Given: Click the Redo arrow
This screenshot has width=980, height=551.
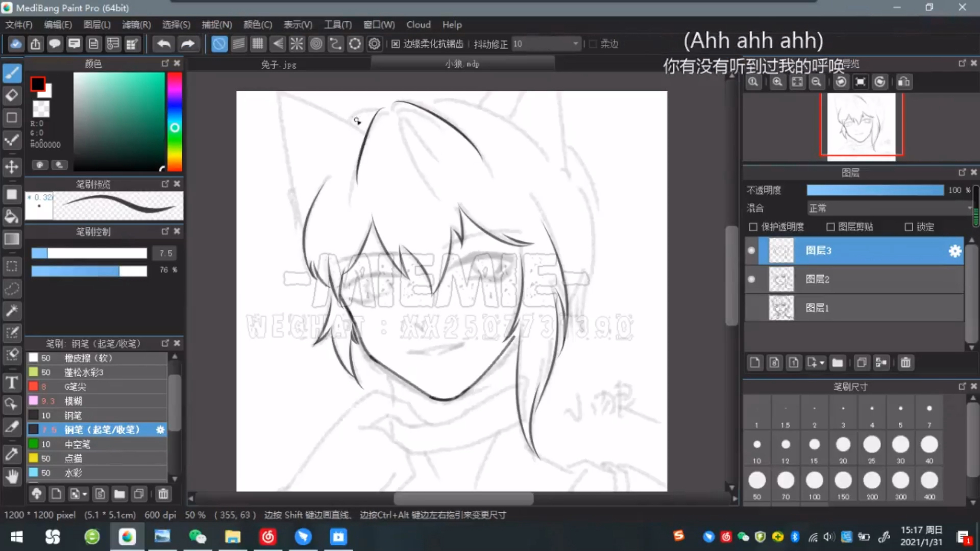Looking at the screenshot, I should click(x=188, y=44).
